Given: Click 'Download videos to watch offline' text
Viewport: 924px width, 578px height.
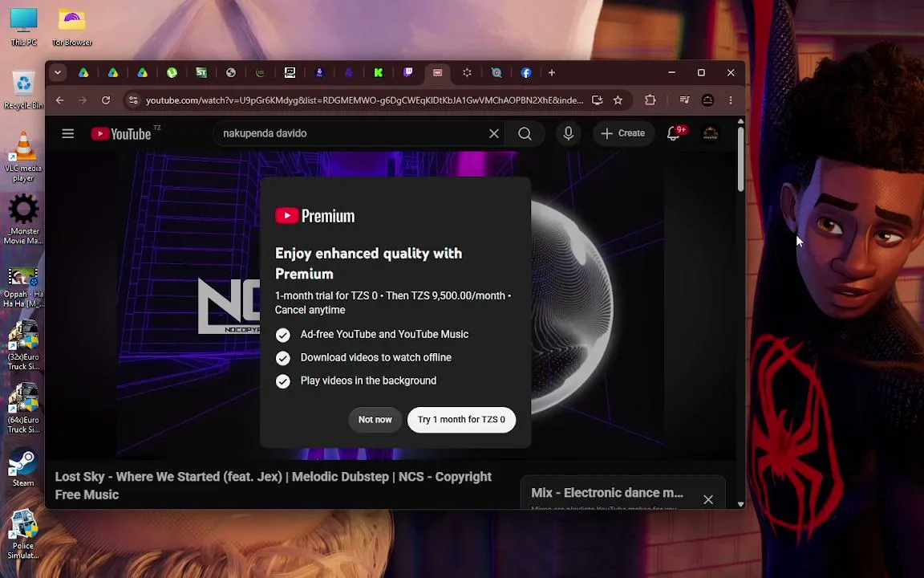Looking at the screenshot, I should point(376,357).
